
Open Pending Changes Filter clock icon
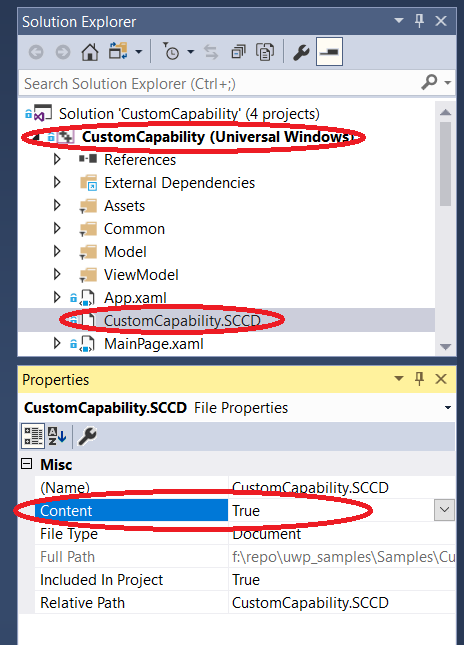click(171, 52)
